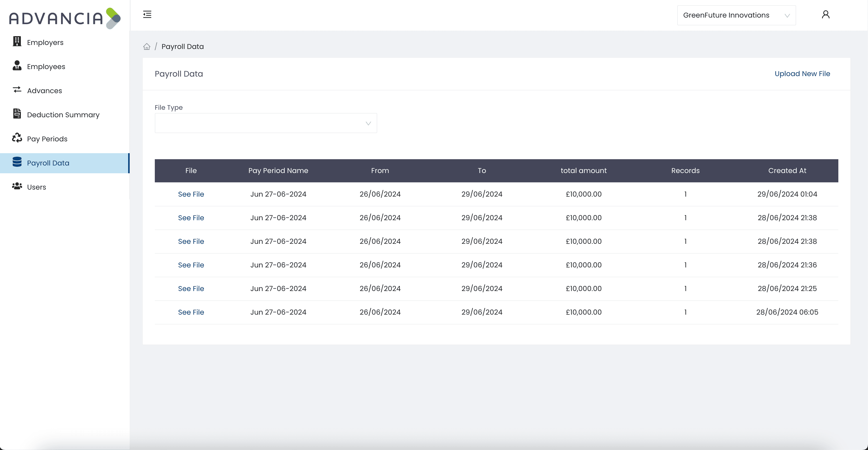Viewport: 868px width, 450px height.
Task: Click the Deduction Summary document icon
Action: pos(17,114)
